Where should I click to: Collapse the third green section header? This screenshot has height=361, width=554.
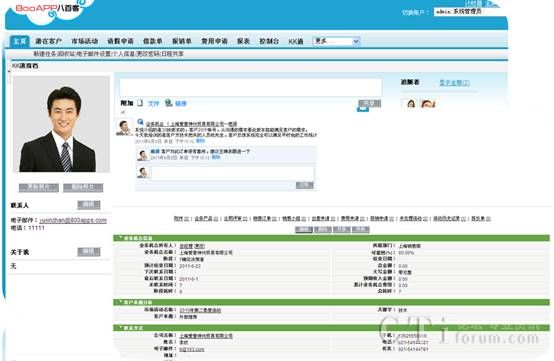[x=331, y=328]
